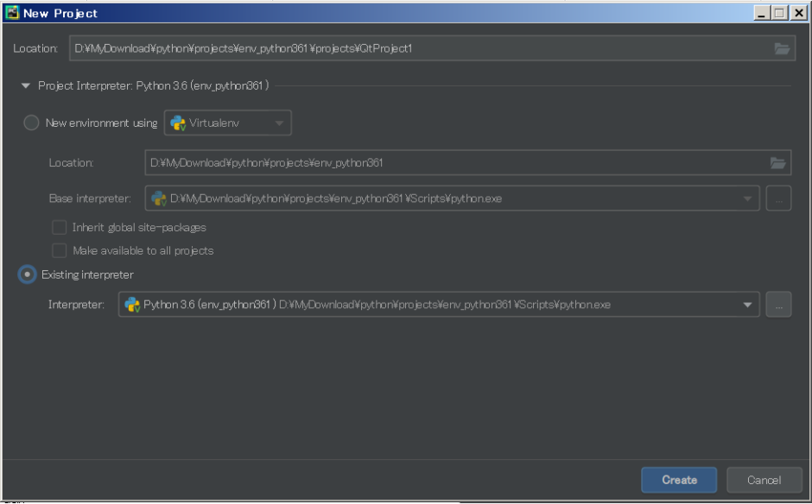Click the Python icon beside the existing interpreter path
Image resolution: width=812 pixels, height=504 pixels.
pyautogui.click(x=130, y=304)
